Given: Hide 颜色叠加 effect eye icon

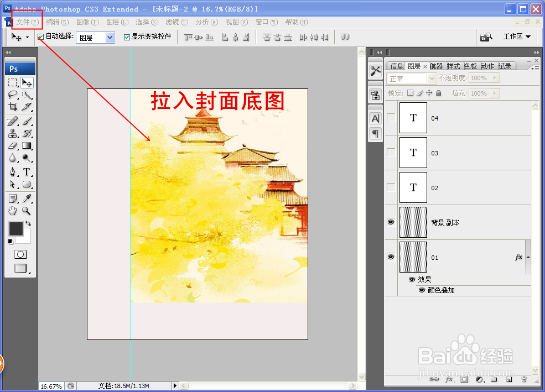Looking at the screenshot, I should pos(422,290).
